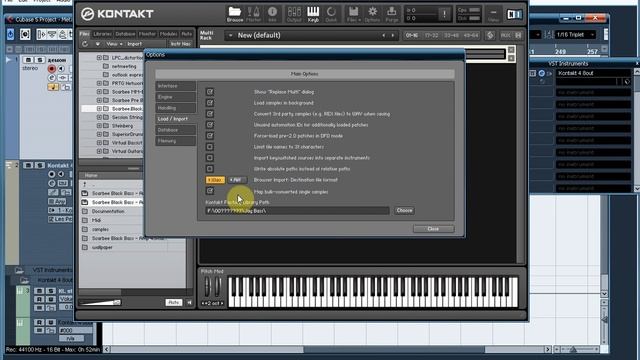Viewport: 640px width, 360px height.
Task: Enable Limit file names to 31 characters
Action: tap(210, 147)
